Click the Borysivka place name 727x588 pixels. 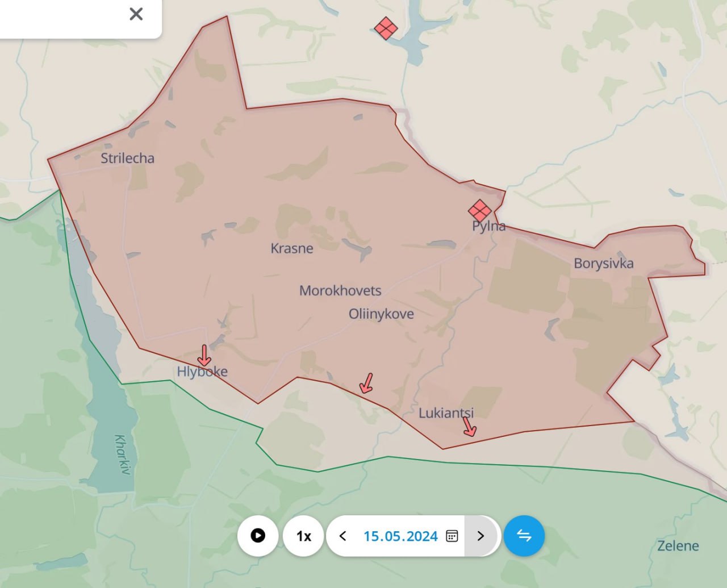click(x=603, y=263)
